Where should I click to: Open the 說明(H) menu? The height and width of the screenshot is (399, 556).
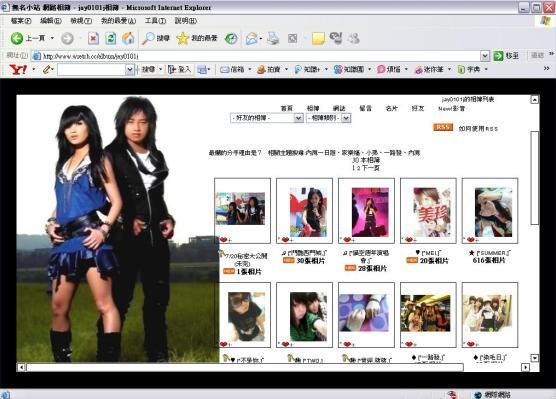pyautogui.click(x=185, y=21)
